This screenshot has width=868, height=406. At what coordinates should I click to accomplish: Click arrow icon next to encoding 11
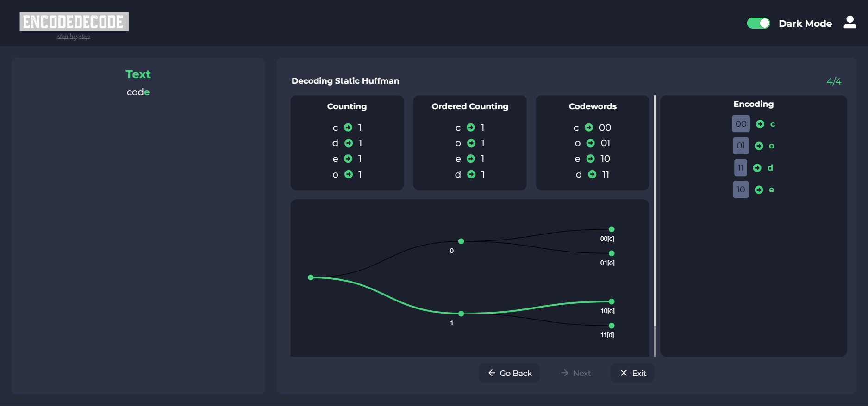757,168
